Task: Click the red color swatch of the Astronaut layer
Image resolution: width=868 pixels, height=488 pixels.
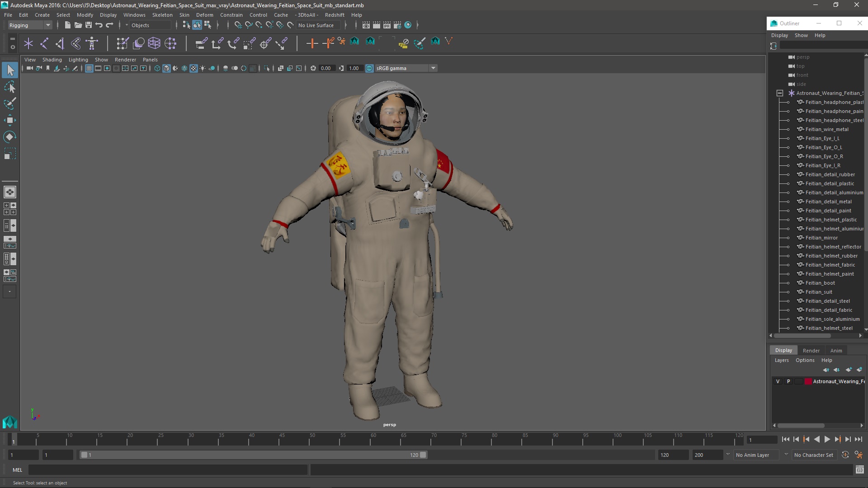Action: 808,381
